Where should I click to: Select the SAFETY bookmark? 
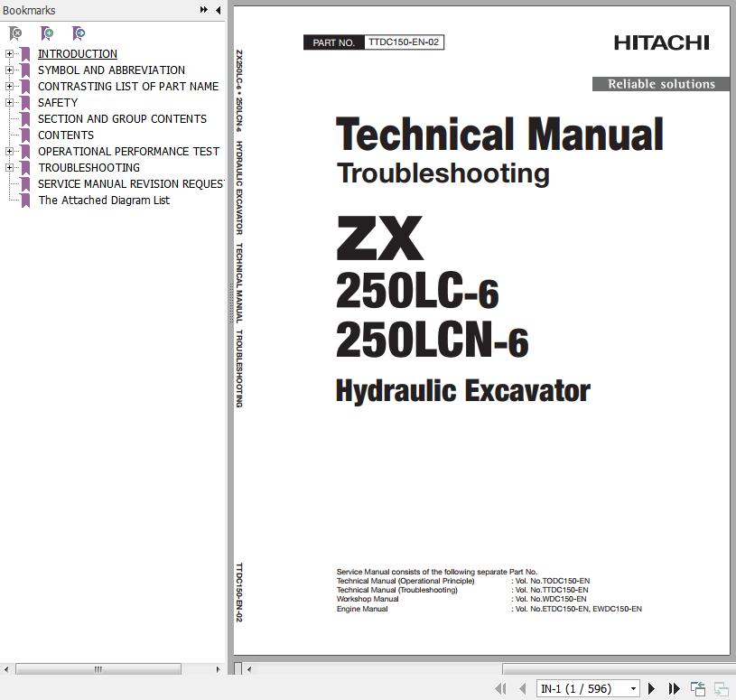[x=58, y=102]
